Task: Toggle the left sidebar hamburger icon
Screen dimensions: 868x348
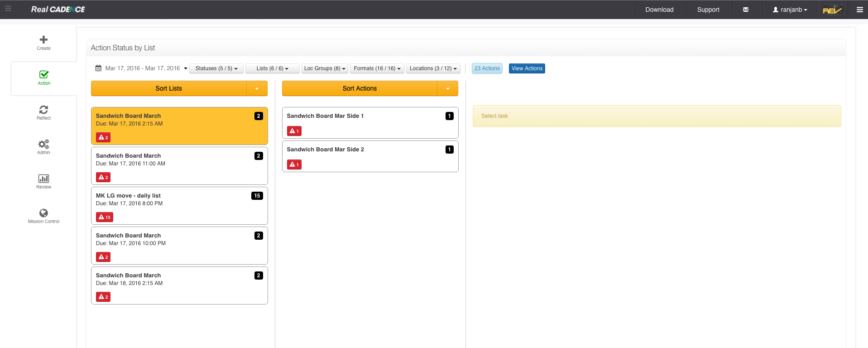Action: click(x=8, y=9)
